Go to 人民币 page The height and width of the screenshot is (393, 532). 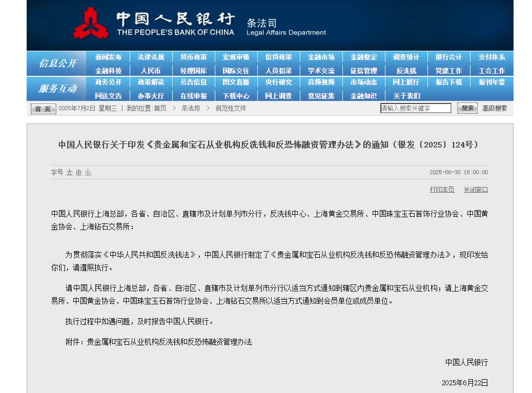tap(151, 71)
